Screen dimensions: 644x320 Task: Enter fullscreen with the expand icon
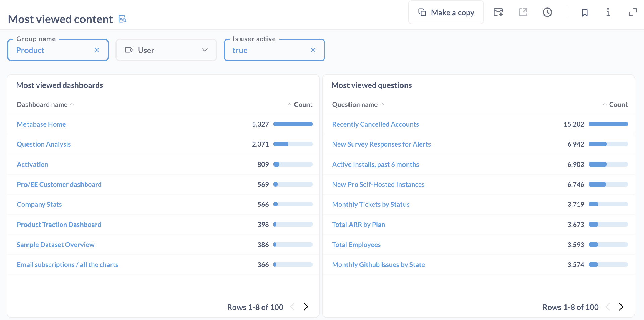click(x=633, y=12)
